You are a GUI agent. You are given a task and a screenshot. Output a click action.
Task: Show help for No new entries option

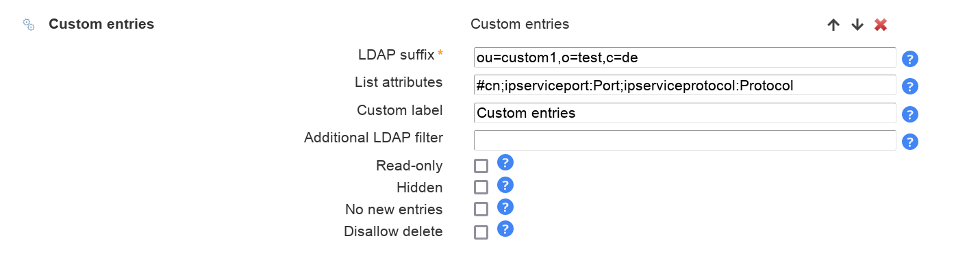point(505,207)
